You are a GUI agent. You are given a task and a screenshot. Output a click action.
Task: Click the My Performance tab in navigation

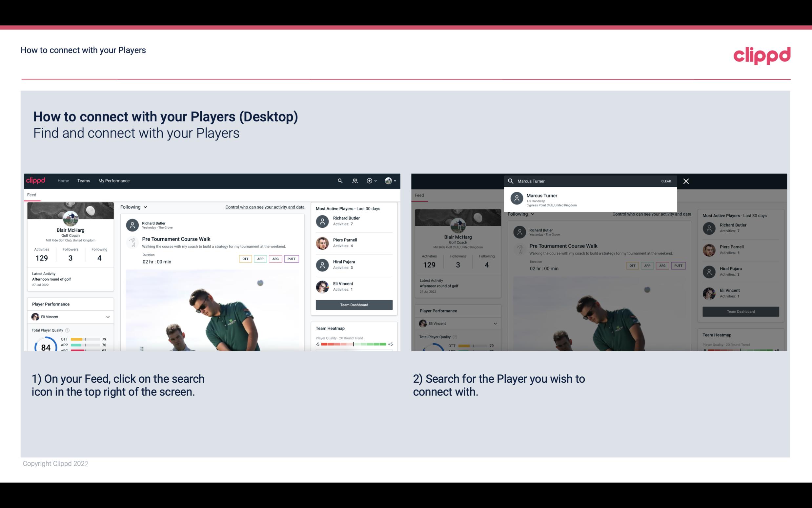tap(114, 180)
